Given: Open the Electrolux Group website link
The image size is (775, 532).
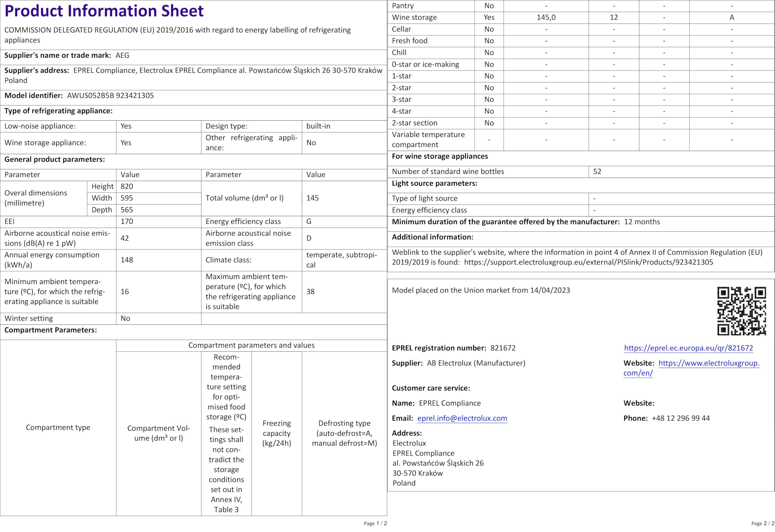Looking at the screenshot, I should tap(709, 363).
